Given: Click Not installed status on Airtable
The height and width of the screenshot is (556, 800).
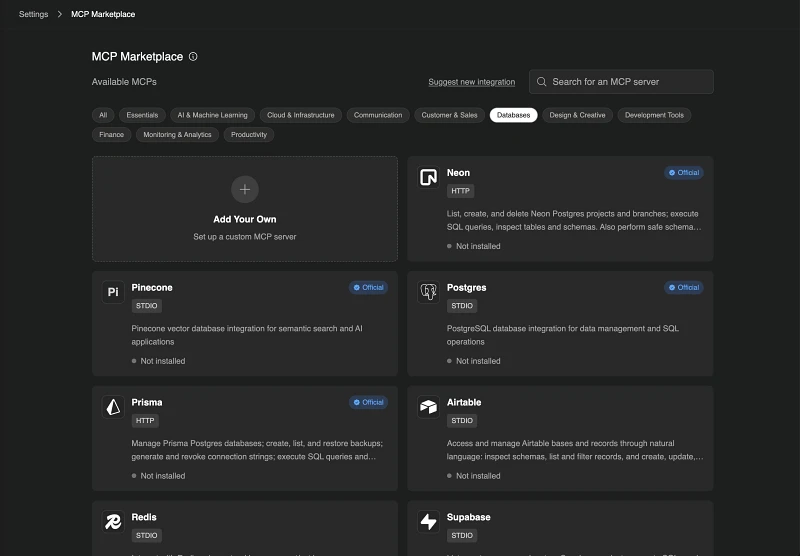Looking at the screenshot, I should [473, 475].
